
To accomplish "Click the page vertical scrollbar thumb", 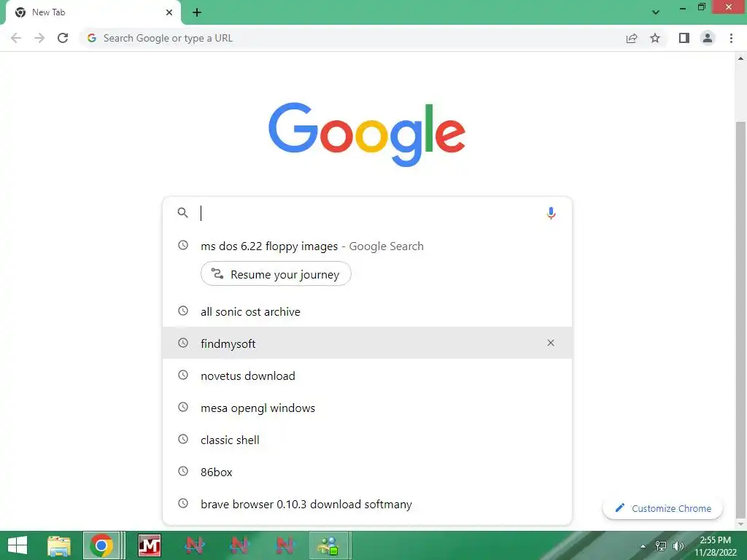I will point(740,319).
